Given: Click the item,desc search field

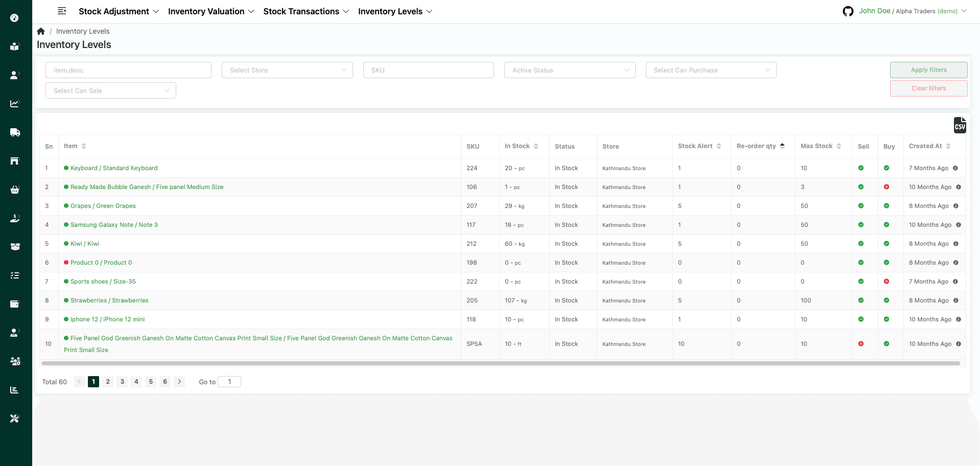Looking at the screenshot, I should tap(128, 70).
